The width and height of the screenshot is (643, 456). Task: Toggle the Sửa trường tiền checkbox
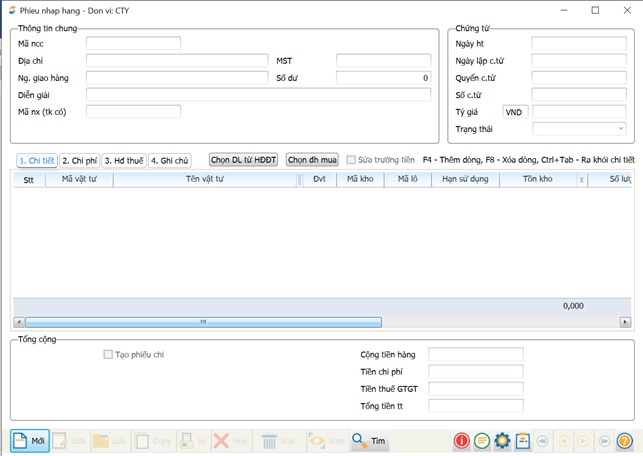pos(351,160)
